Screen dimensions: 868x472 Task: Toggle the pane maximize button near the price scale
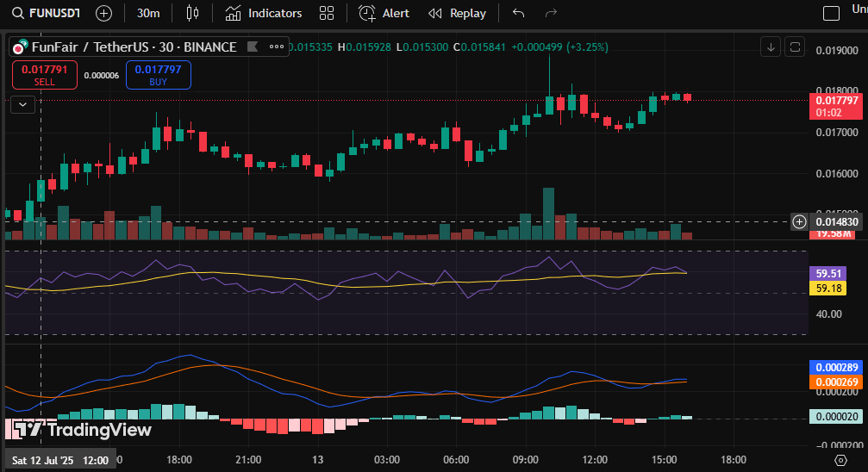click(796, 47)
